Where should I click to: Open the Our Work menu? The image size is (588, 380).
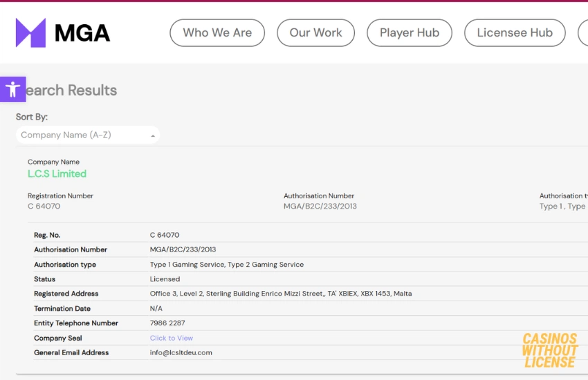pos(315,33)
